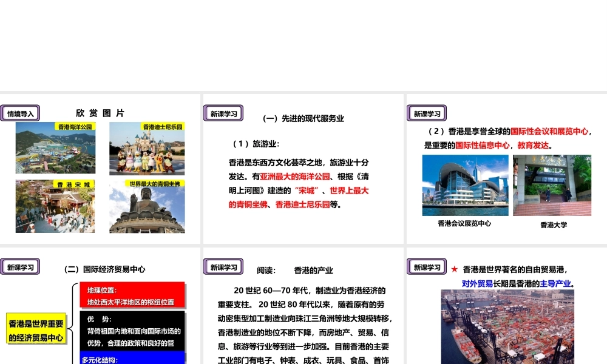Click red text 亚洲最大的海洋公园
Screen dimensions: 607x364
(x=294, y=177)
